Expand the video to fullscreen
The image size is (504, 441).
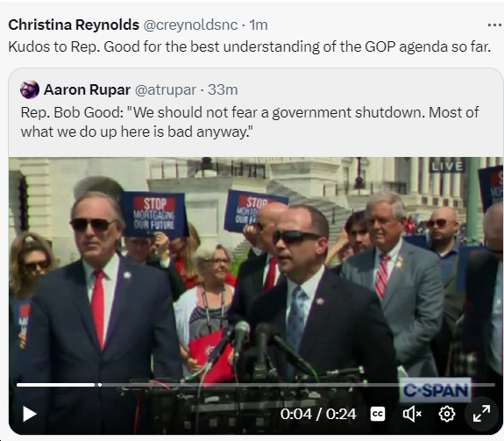481,414
